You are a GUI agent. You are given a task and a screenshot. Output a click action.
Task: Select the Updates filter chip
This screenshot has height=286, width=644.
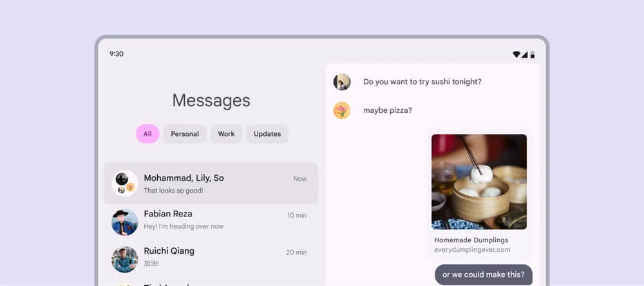(x=267, y=134)
